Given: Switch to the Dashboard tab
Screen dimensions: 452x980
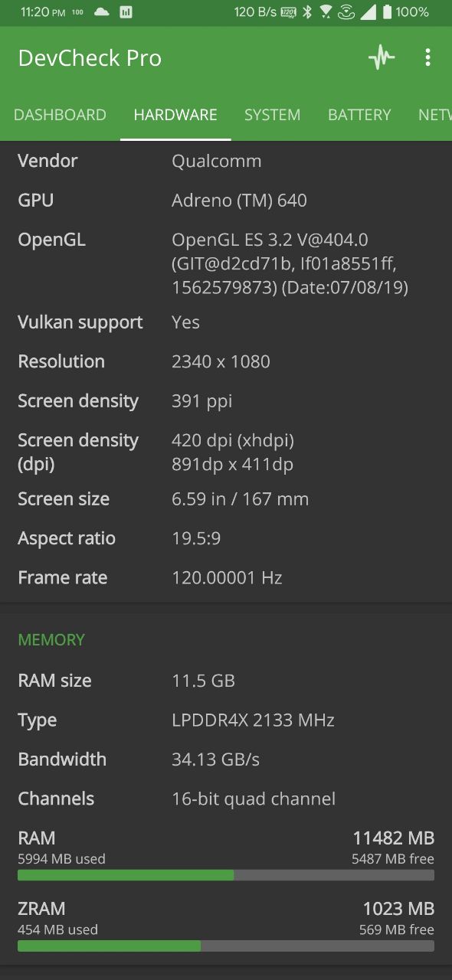Looking at the screenshot, I should pos(60,115).
